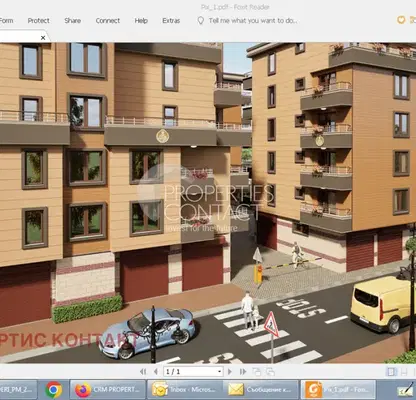Go to the previous page
Screen dimensions: 416x400
pyautogui.click(x=156, y=371)
